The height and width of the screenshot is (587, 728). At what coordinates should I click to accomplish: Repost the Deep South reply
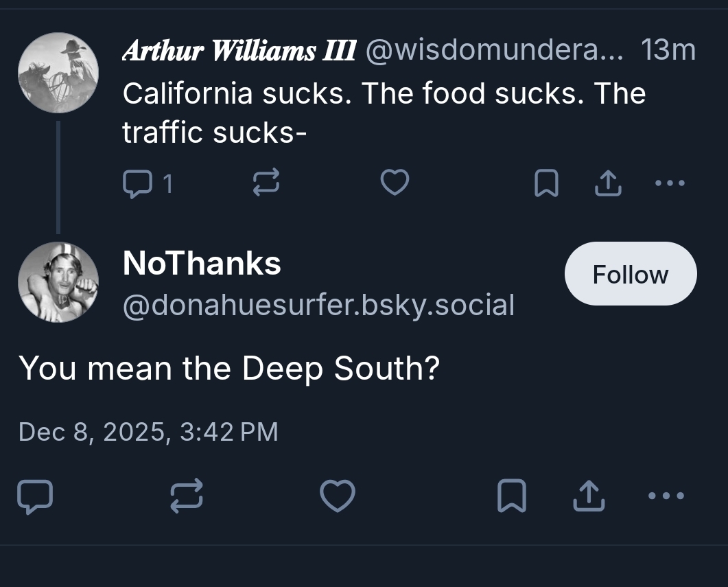pyautogui.click(x=187, y=496)
